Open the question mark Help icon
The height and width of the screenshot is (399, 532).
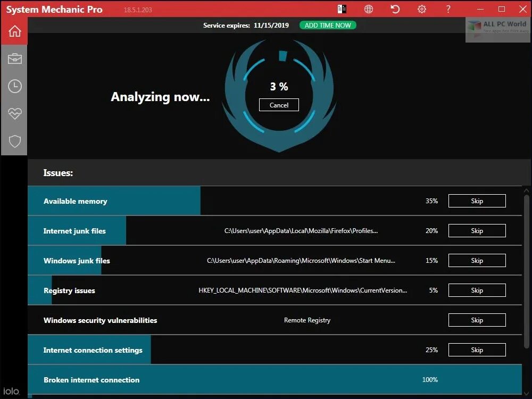click(x=448, y=9)
